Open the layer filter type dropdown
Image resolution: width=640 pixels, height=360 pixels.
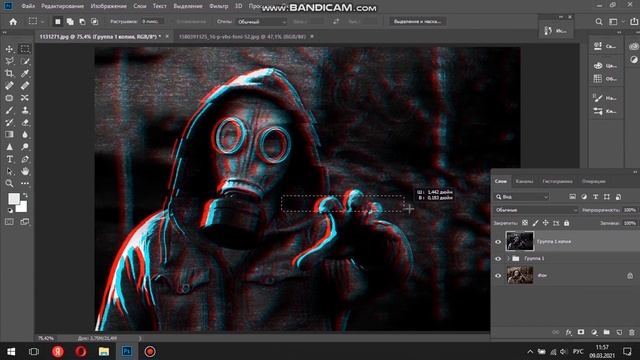coord(522,197)
